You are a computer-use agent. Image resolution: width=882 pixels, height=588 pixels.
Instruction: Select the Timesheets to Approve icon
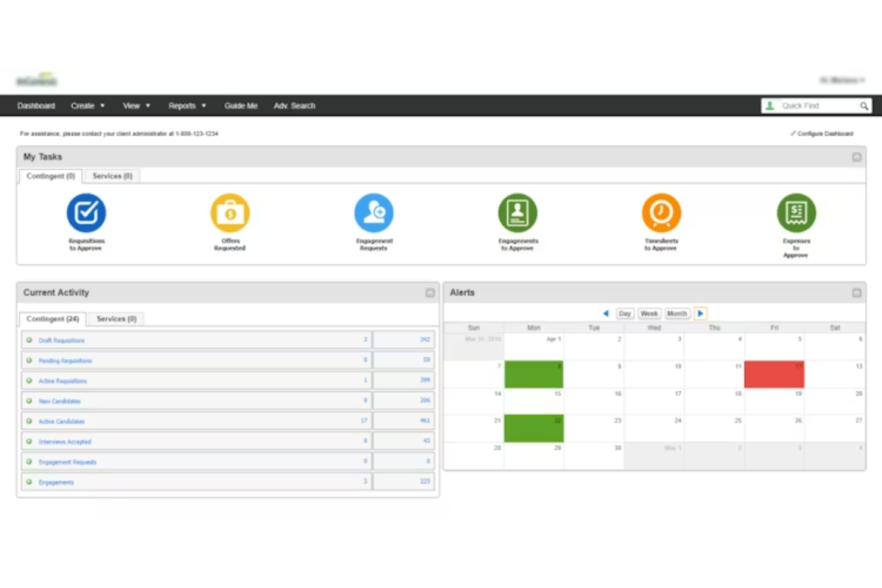[x=661, y=213]
